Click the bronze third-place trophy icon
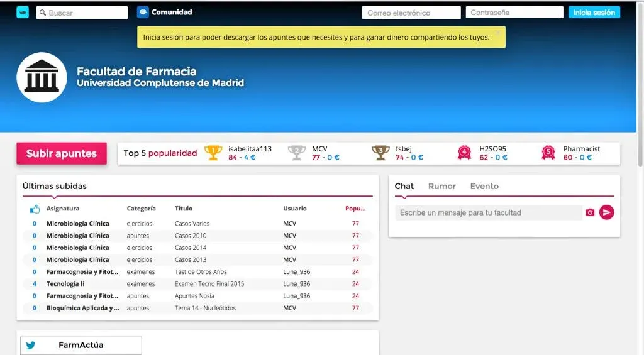Viewport: 644px width, 355px height. 380,153
